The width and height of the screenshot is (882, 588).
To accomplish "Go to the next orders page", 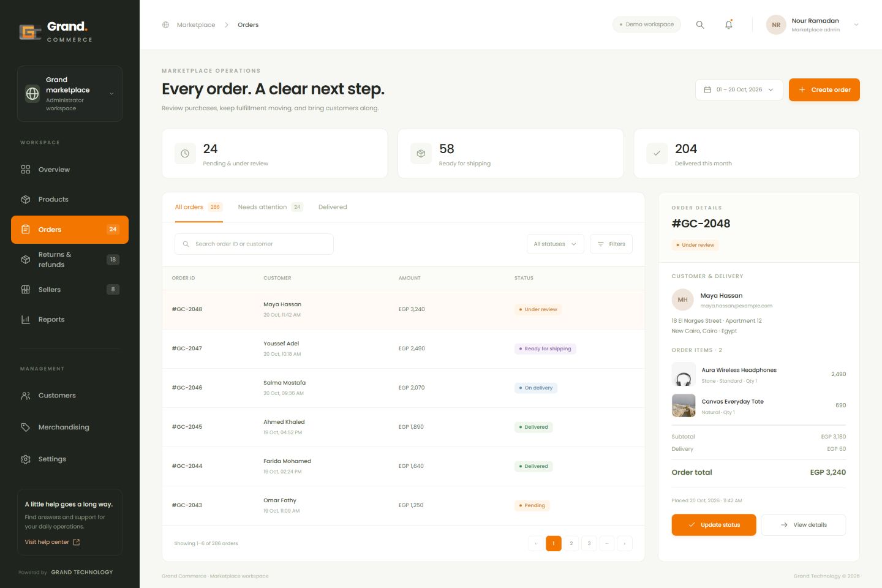I will click(x=625, y=543).
